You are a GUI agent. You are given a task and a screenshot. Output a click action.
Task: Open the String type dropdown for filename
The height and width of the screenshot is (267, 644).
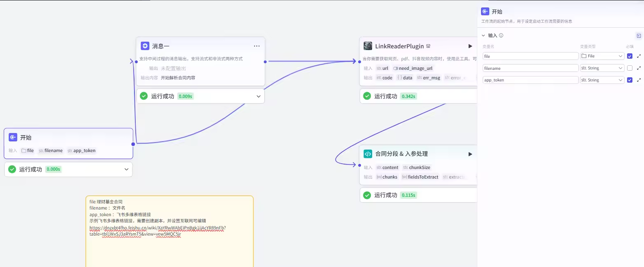[602, 68]
